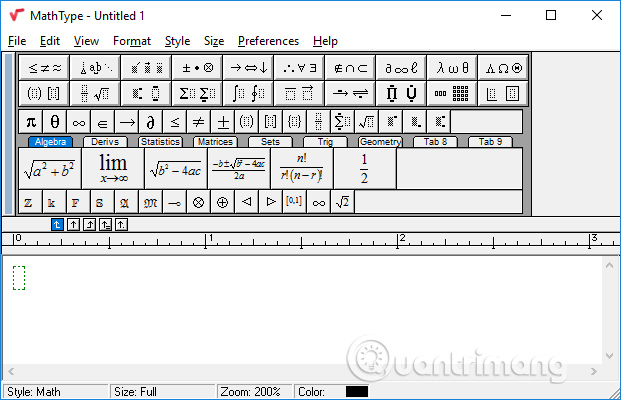Open the uppercase Greek letters palette
This screenshot has height=400, width=621.
(503, 68)
